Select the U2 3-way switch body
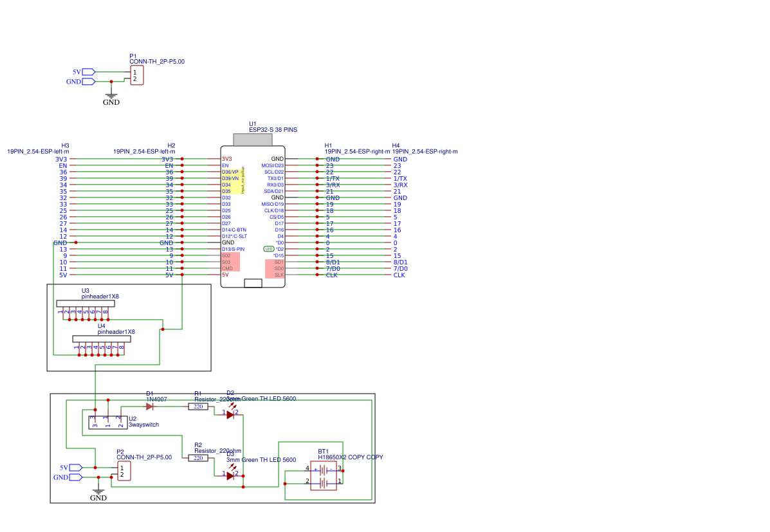770x532 pixels. (108, 423)
